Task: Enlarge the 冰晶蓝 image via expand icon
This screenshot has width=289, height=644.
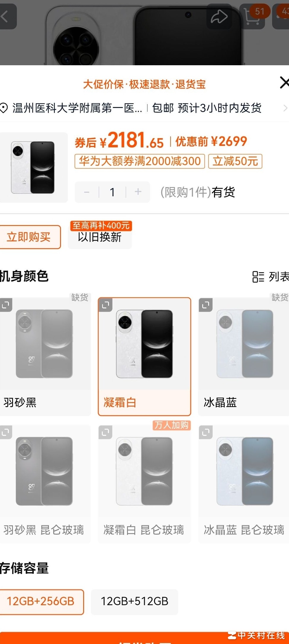Action: [x=206, y=305]
